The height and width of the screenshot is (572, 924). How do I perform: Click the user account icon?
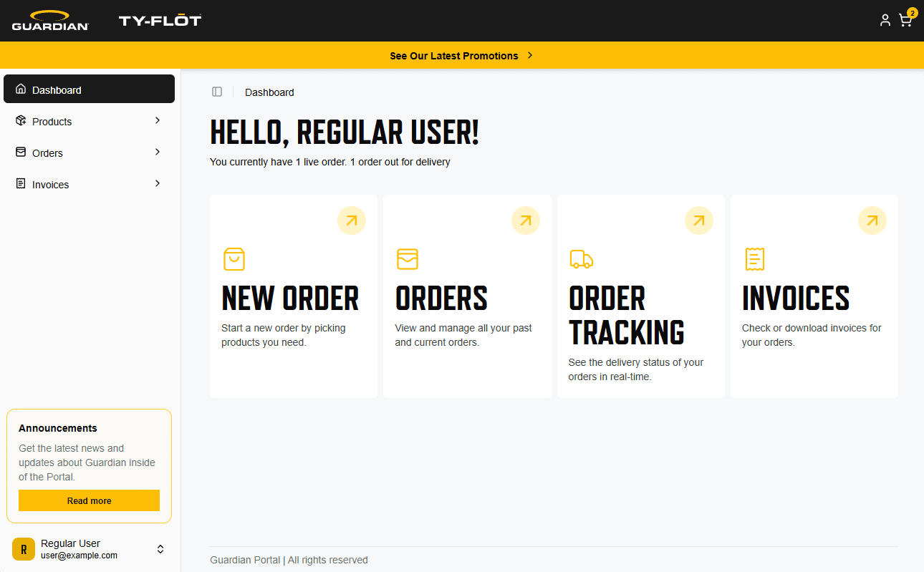(885, 20)
